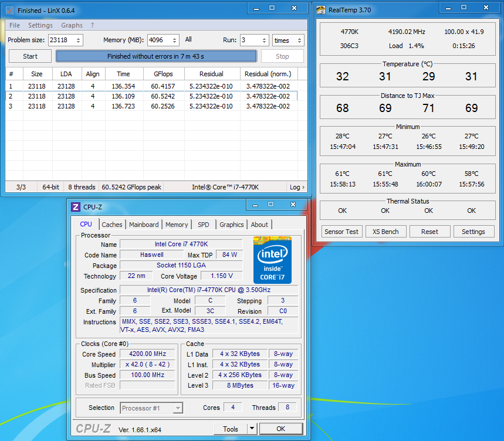Switch to the Mainboard tab in CPU-Z
Viewport: 504px width, 441px height.
pyautogui.click(x=144, y=225)
